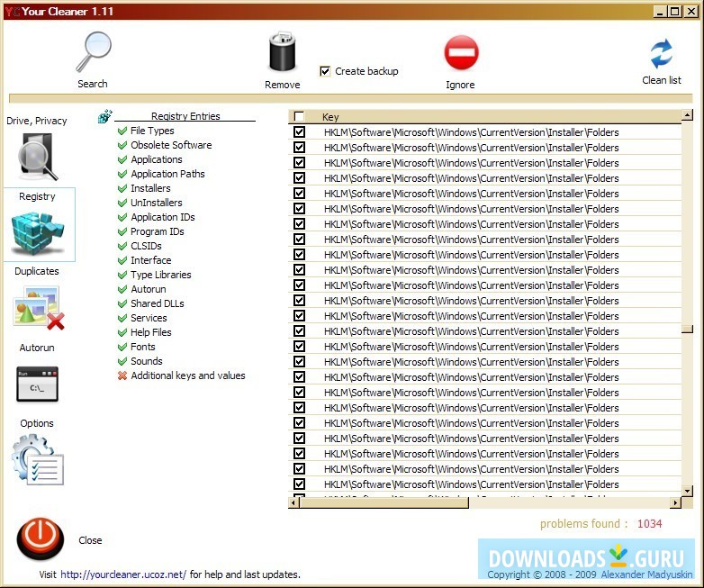Image resolution: width=704 pixels, height=588 pixels.
Task: Minimize the Your Cleaner window
Action: [x=660, y=12]
